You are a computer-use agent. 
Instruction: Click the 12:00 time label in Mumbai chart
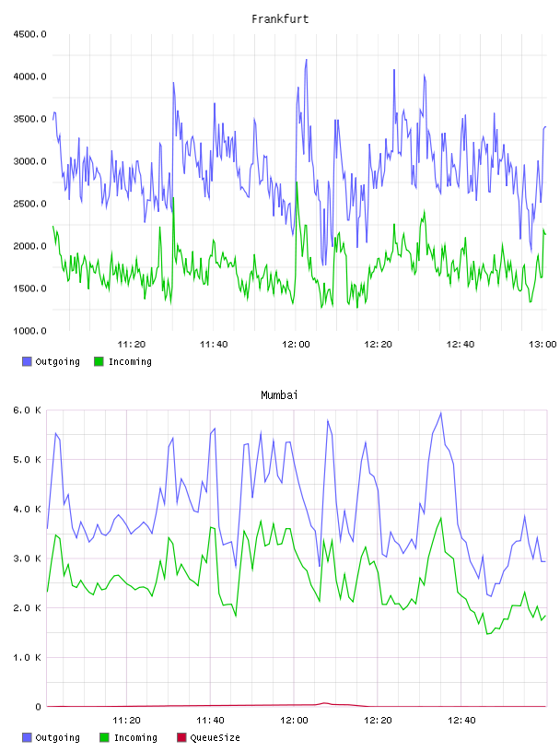point(294,720)
